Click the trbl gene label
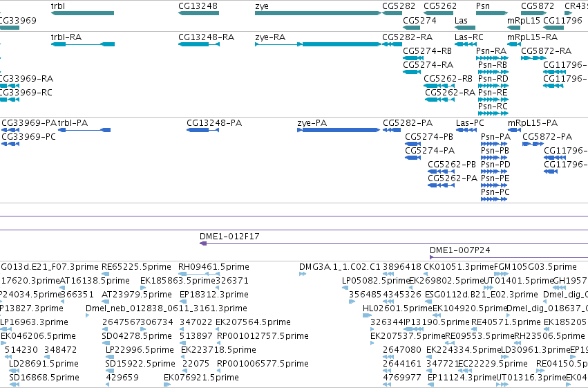 58,6
